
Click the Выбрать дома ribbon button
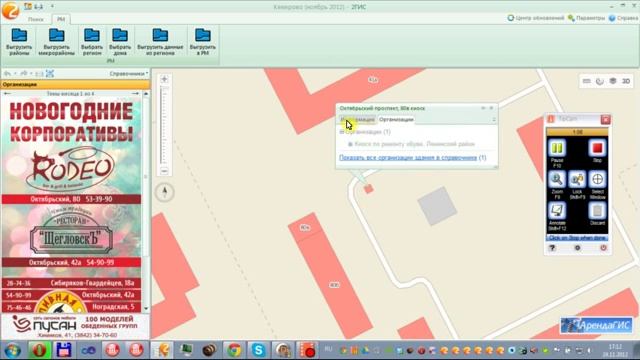click(x=120, y=42)
